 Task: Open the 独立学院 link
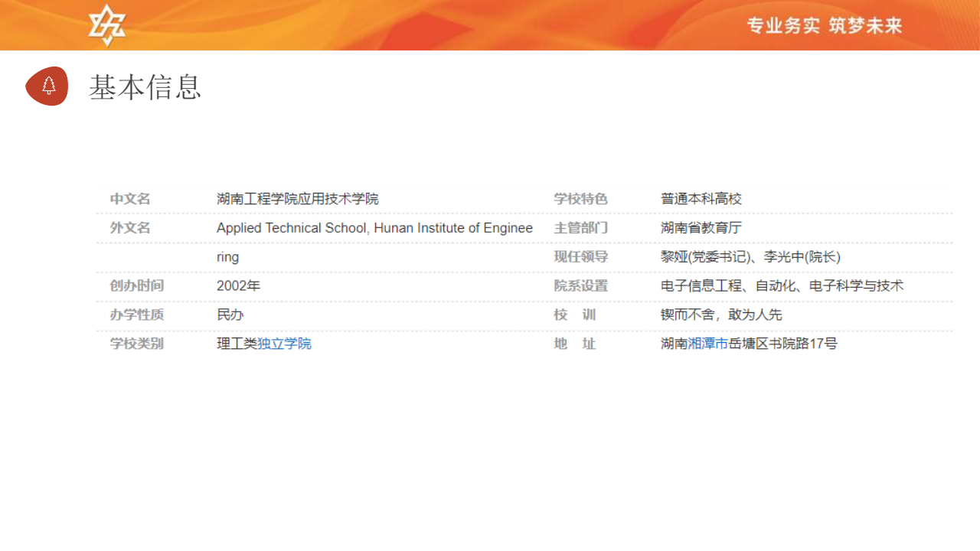[284, 344]
